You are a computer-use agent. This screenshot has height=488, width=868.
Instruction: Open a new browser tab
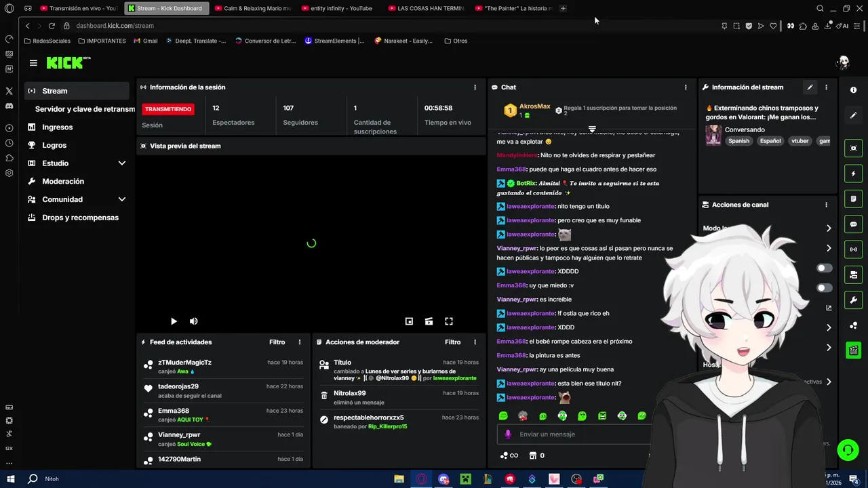(x=563, y=8)
